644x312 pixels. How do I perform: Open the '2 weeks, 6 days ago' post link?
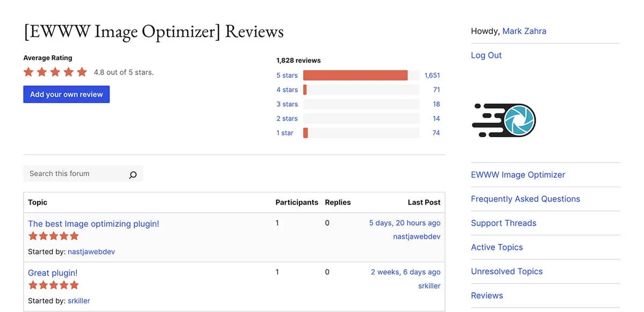coord(406,272)
